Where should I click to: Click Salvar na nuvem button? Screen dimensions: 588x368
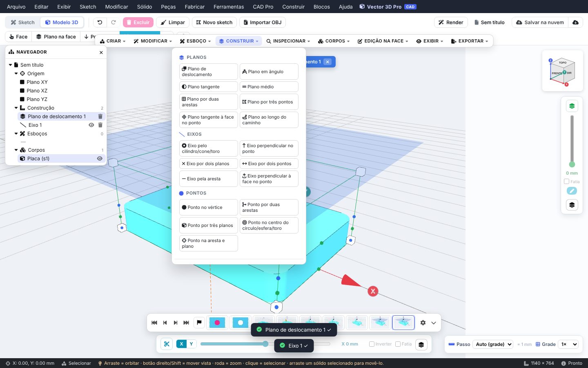(540, 22)
